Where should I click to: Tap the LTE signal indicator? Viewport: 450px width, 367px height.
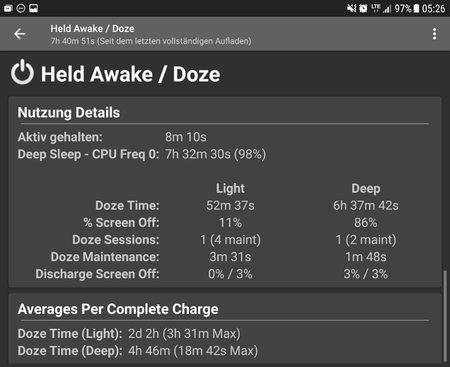pos(376,8)
